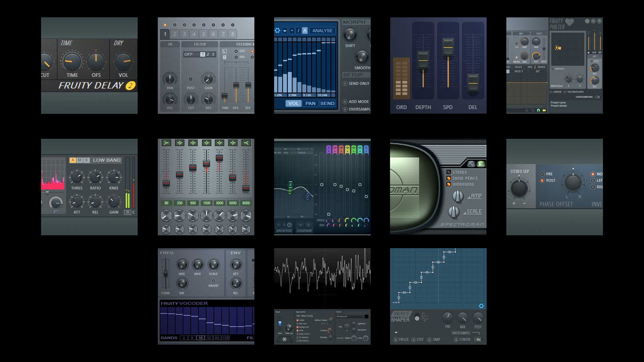Select the PRE radio button for phase offset
The image size is (644, 362).
pos(542,174)
